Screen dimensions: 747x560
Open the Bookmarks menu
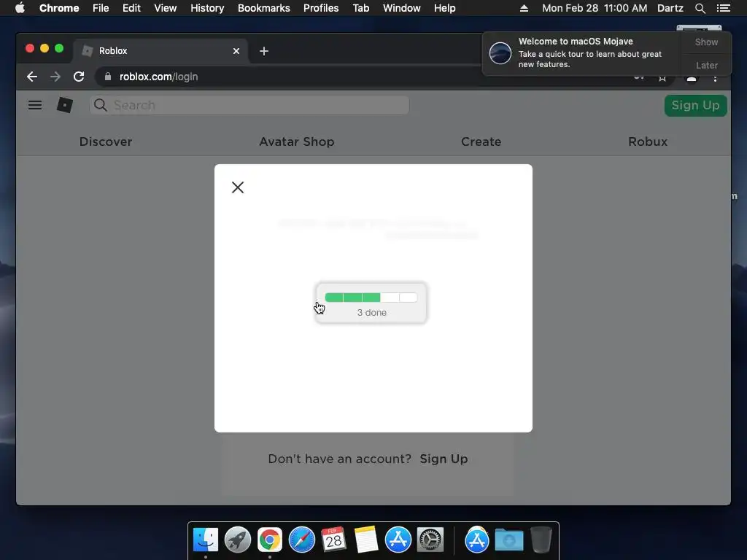pyautogui.click(x=264, y=8)
